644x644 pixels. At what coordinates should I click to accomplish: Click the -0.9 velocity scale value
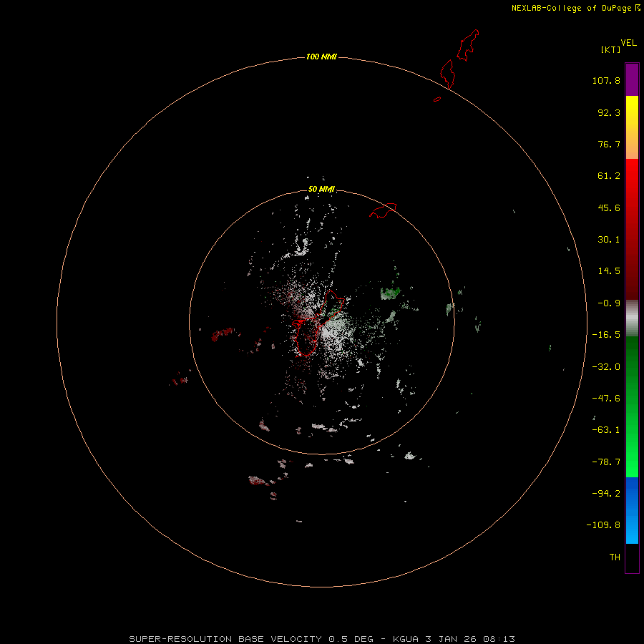pyautogui.click(x=609, y=303)
